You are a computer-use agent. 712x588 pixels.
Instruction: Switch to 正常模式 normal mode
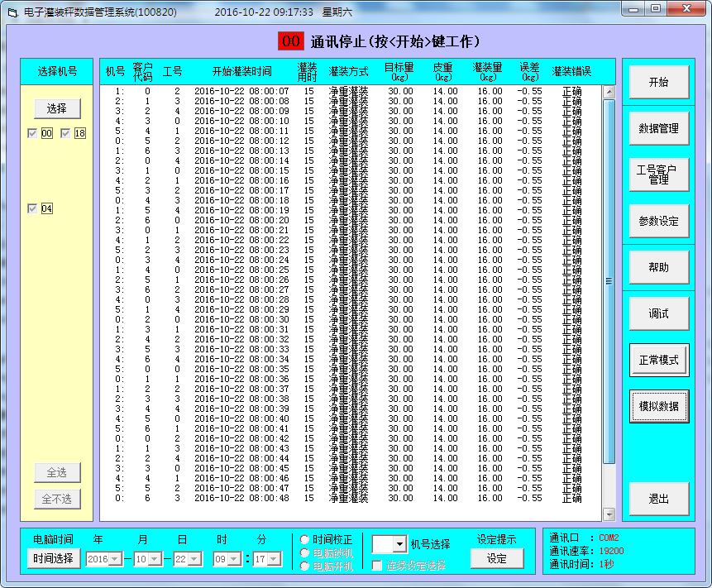658,361
